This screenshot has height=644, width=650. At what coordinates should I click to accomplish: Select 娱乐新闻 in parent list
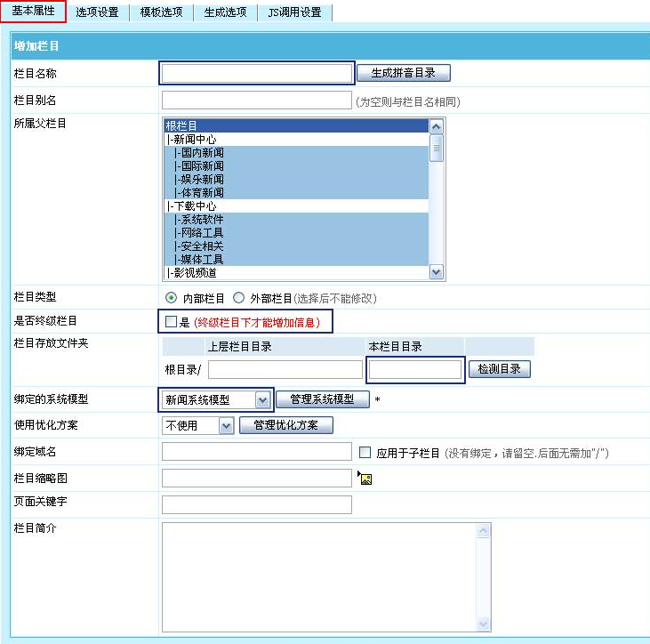click(296, 179)
